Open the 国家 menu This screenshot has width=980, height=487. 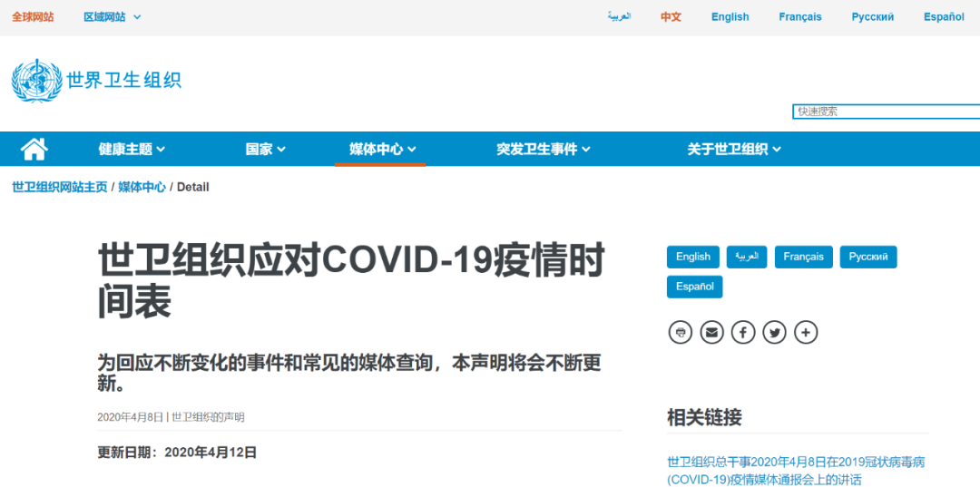(x=265, y=150)
